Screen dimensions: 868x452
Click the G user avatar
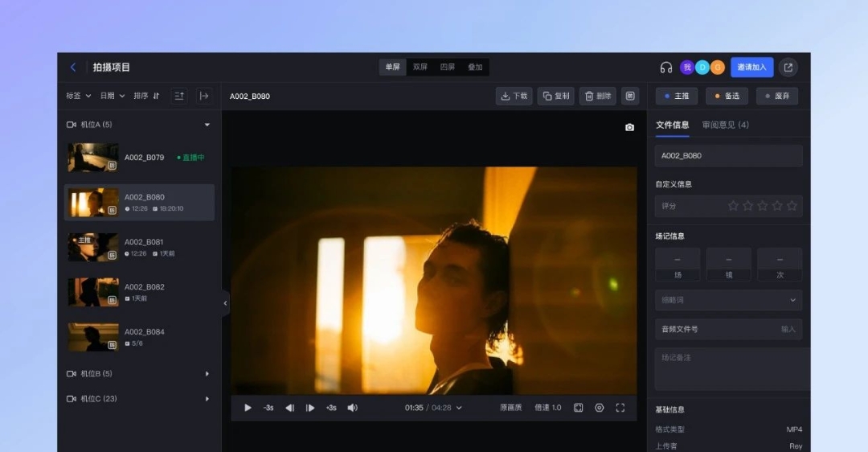718,68
